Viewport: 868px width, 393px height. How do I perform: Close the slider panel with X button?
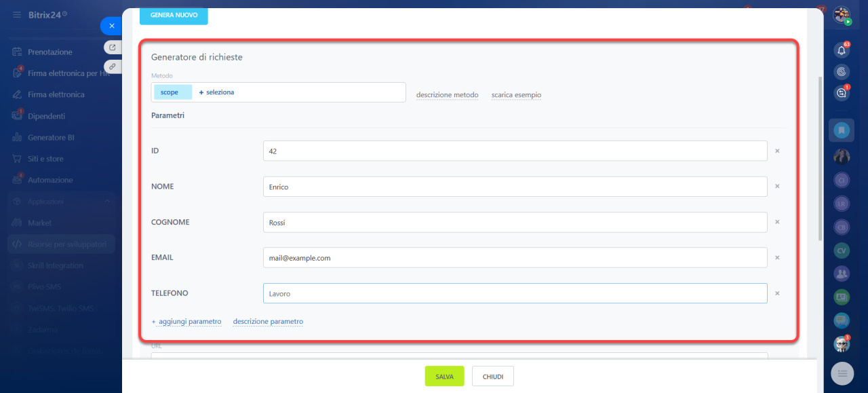tap(111, 26)
